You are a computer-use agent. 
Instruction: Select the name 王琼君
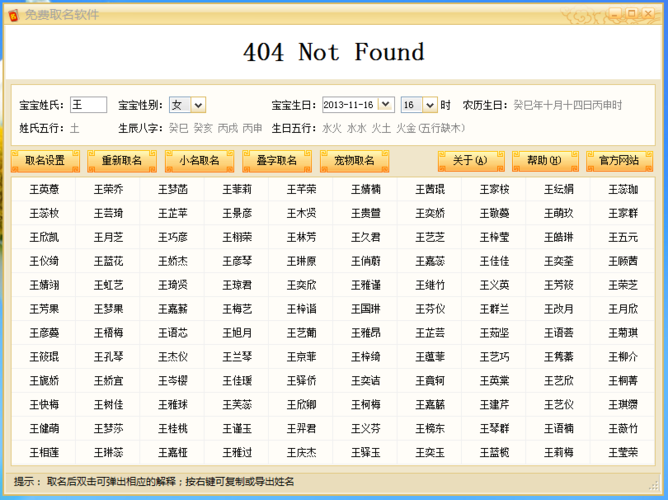click(x=237, y=285)
